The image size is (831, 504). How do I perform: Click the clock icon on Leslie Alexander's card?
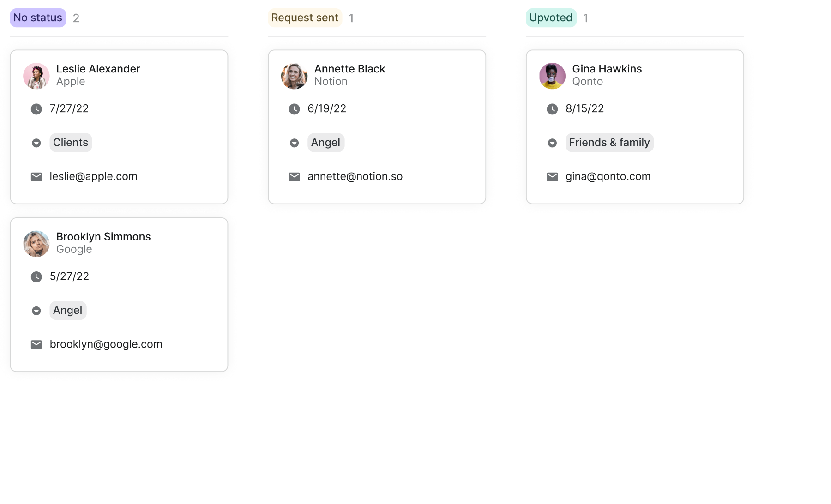36,109
